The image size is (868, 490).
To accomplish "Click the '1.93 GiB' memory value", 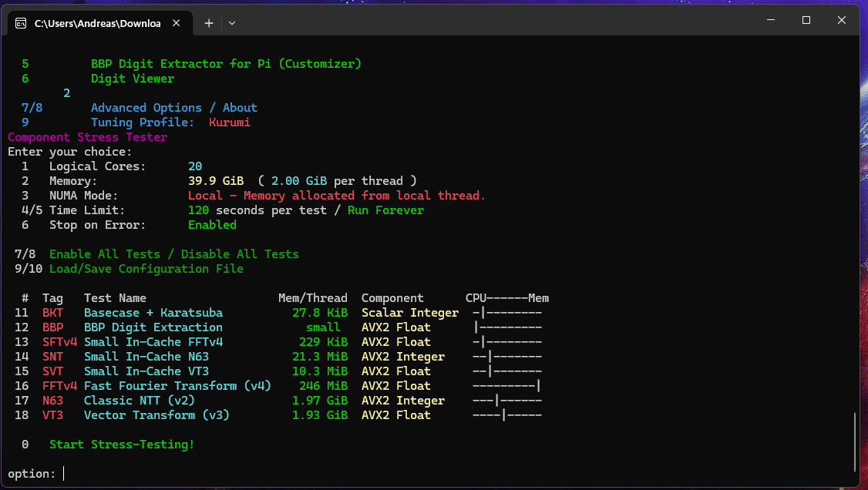I will click(320, 415).
